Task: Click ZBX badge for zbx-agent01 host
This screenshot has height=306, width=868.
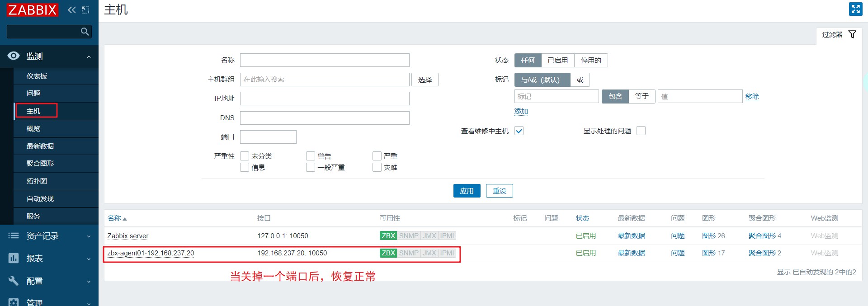Action: [x=388, y=253]
